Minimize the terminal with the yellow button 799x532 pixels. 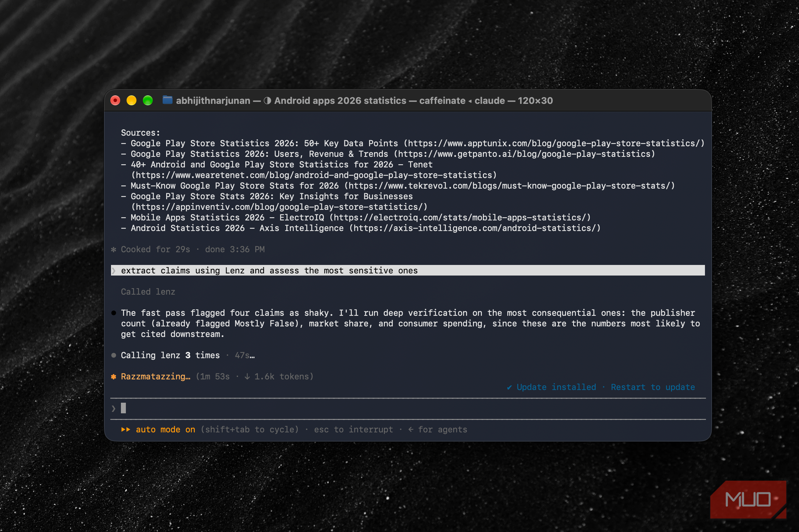tap(132, 101)
